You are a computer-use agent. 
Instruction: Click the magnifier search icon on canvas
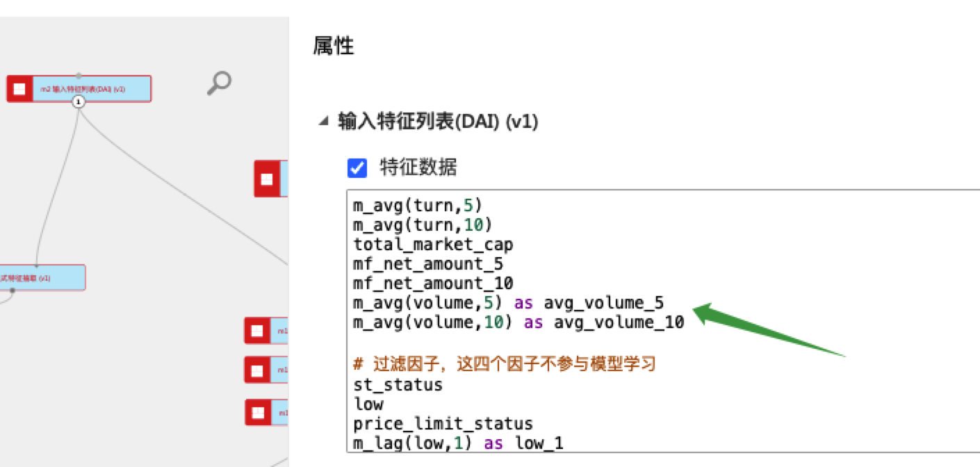(x=219, y=83)
